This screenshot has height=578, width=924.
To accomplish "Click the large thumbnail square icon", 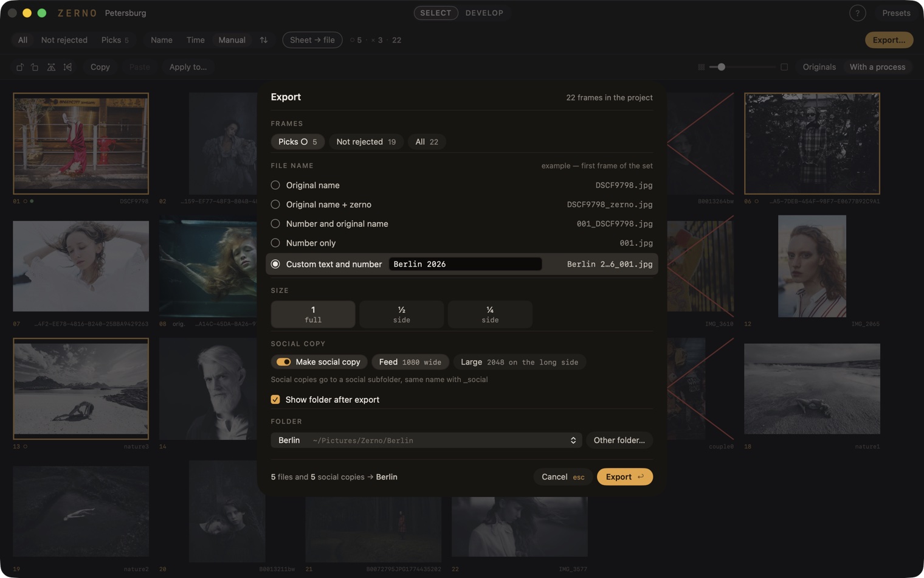I will point(784,67).
